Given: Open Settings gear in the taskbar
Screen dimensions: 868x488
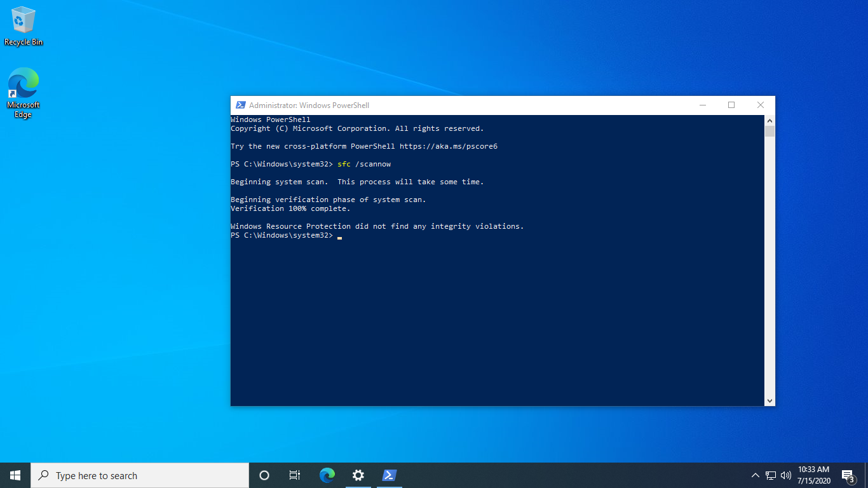Looking at the screenshot, I should click(358, 475).
